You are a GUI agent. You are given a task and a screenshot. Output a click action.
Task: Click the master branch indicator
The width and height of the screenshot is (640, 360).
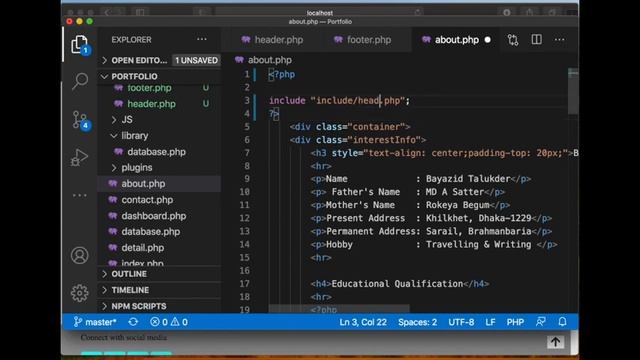coord(95,322)
